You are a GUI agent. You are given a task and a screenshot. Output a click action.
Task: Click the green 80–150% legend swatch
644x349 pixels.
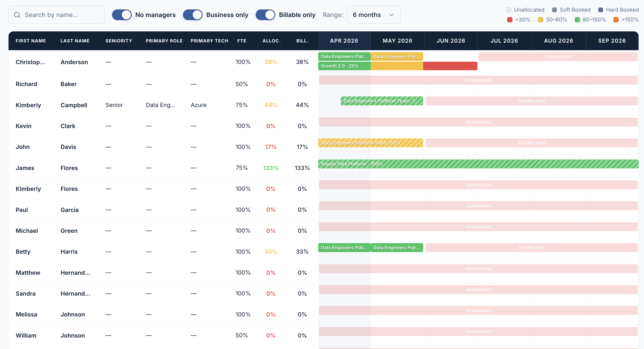[x=577, y=20]
